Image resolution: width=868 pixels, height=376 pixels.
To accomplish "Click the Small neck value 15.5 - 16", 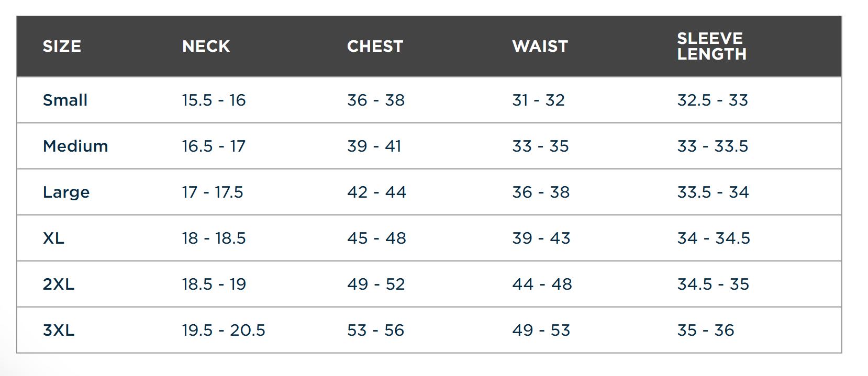I will point(214,100).
